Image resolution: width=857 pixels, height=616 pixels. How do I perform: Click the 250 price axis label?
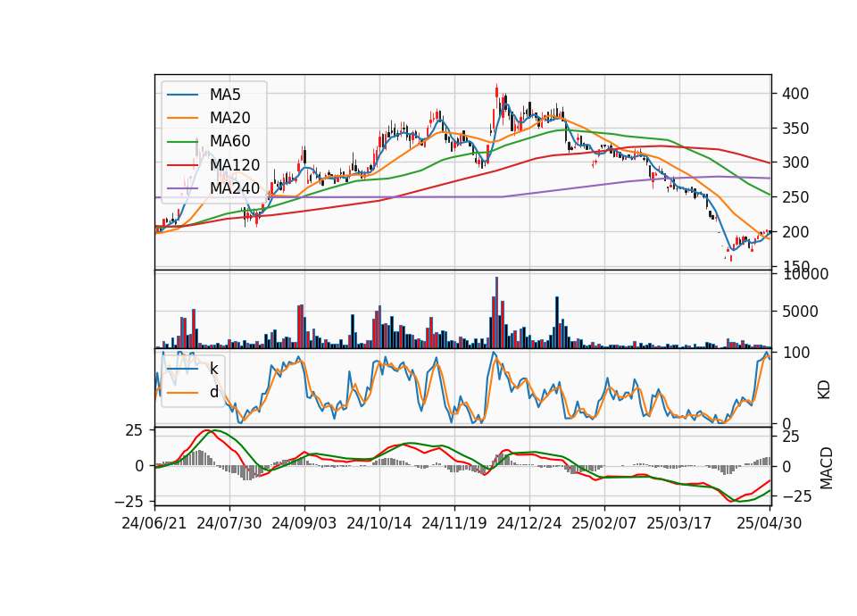pos(795,197)
